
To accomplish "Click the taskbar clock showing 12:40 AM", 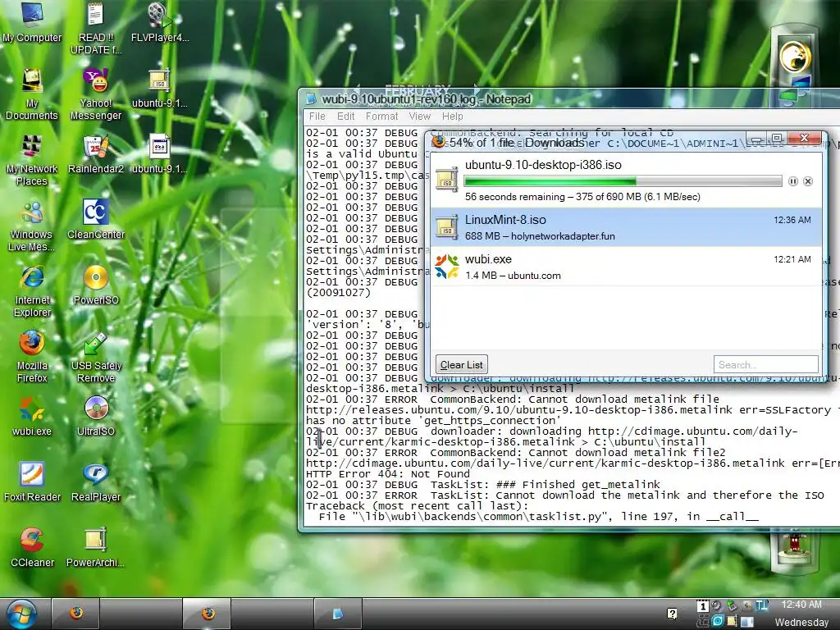I will point(801,605).
